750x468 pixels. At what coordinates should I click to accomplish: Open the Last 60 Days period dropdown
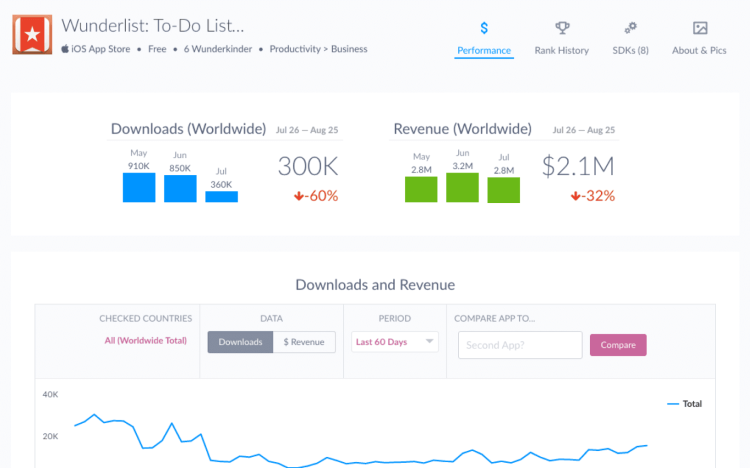pyautogui.click(x=395, y=342)
